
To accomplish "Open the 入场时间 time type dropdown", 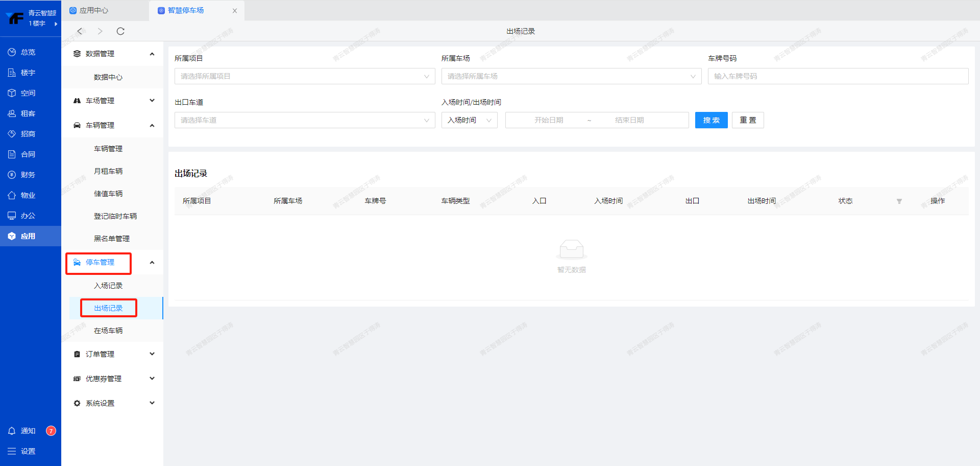I will pos(469,120).
